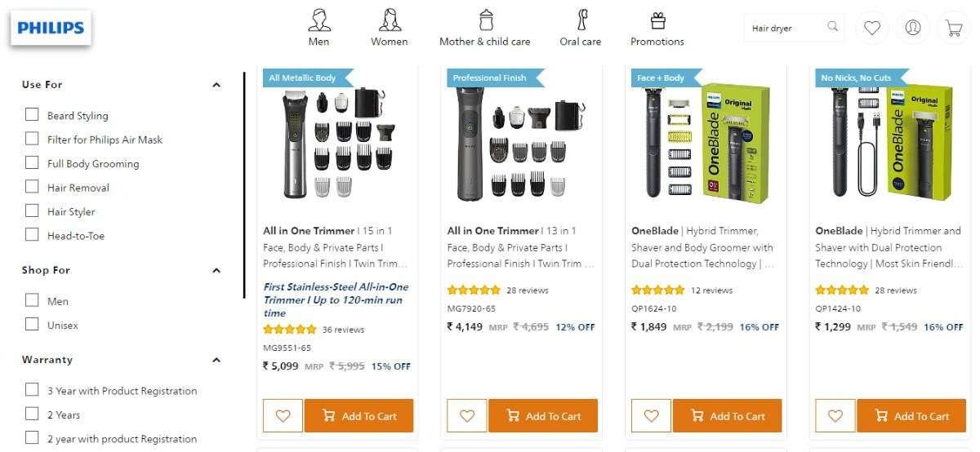This screenshot has height=452, width=980.
Task: Wishlist the 15 in 1 trimmer
Action: (283, 416)
